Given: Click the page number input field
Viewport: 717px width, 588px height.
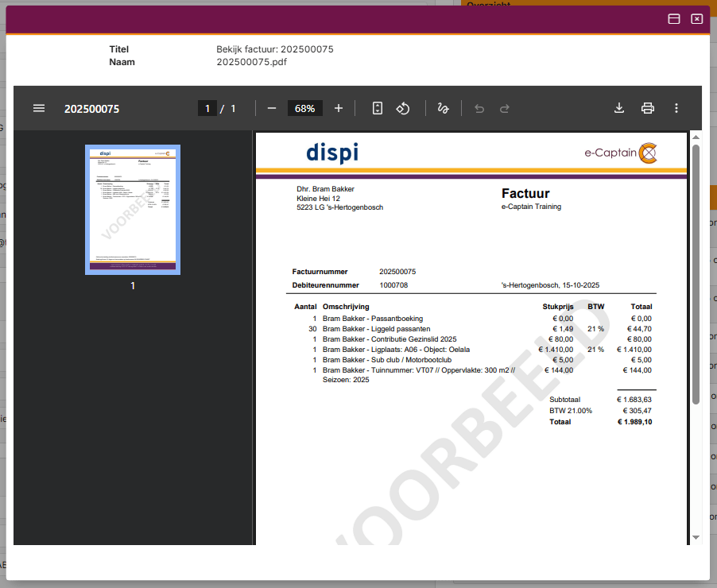Looking at the screenshot, I should [x=207, y=108].
